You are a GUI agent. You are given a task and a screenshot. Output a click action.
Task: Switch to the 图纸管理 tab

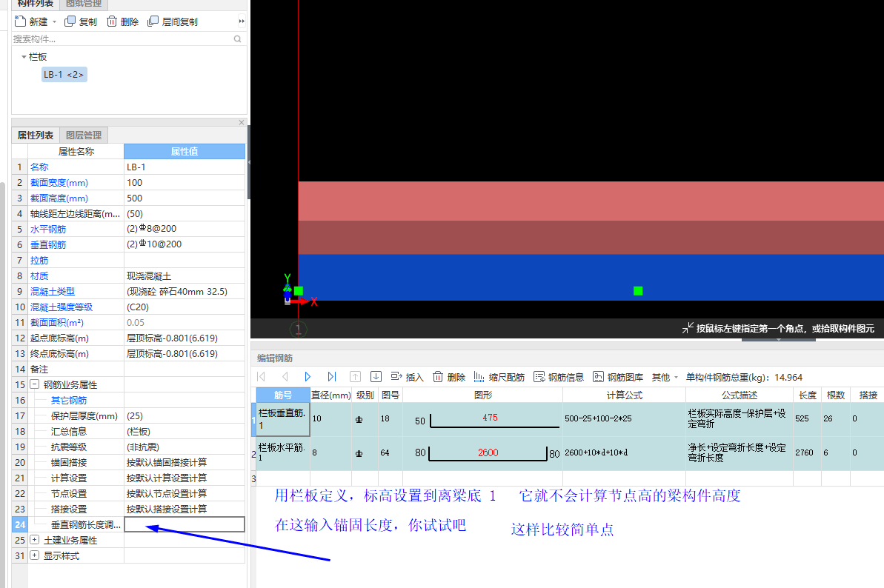[84, 4]
